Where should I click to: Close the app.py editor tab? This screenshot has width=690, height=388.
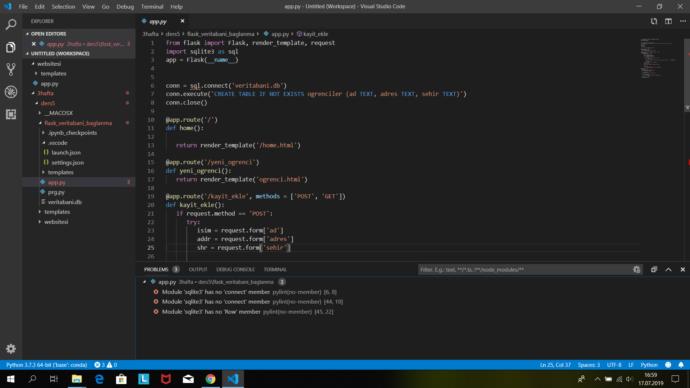182,21
